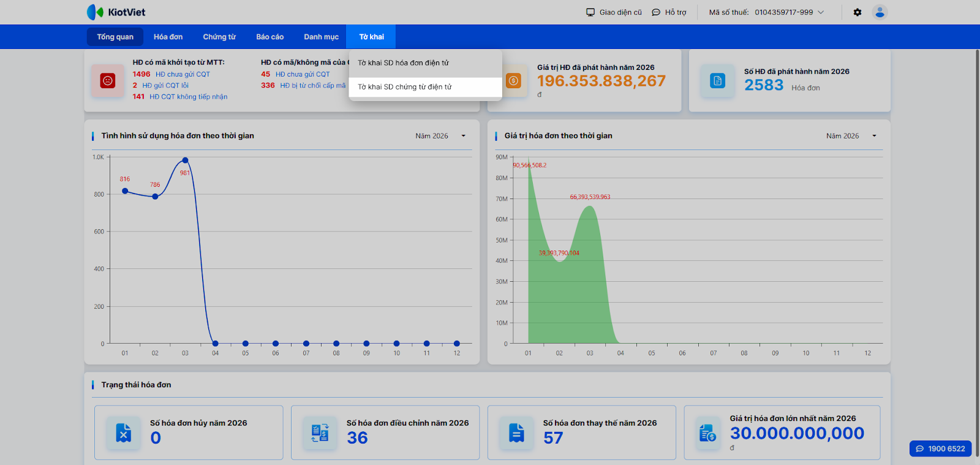Click the orange coin invoice value icon
This screenshot has width=980, height=465.
[513, 80]
